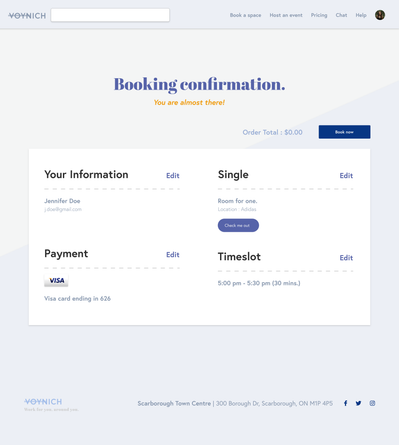Focus the header search field
Screen dimensions: 399x445
coord(110,15)
